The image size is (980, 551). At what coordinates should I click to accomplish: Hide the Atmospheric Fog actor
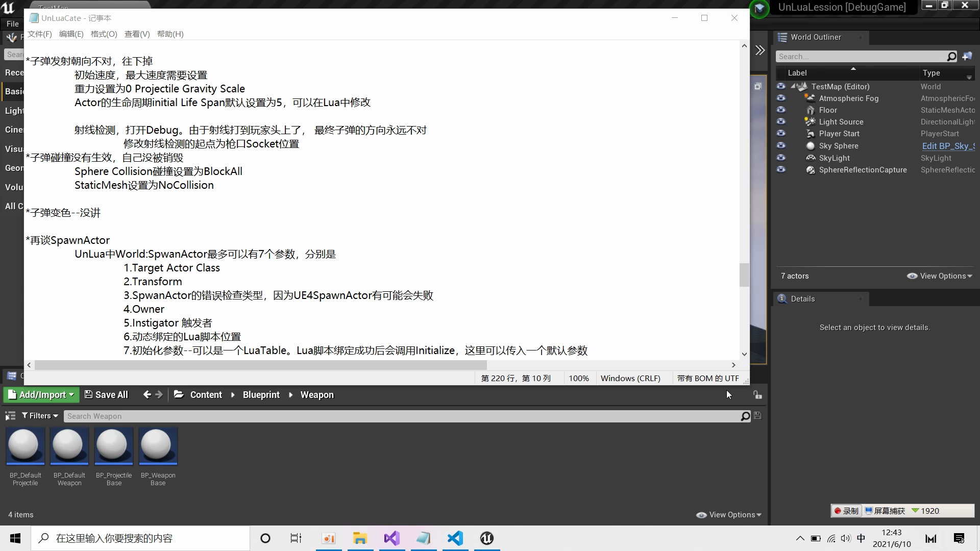point(781,98)
